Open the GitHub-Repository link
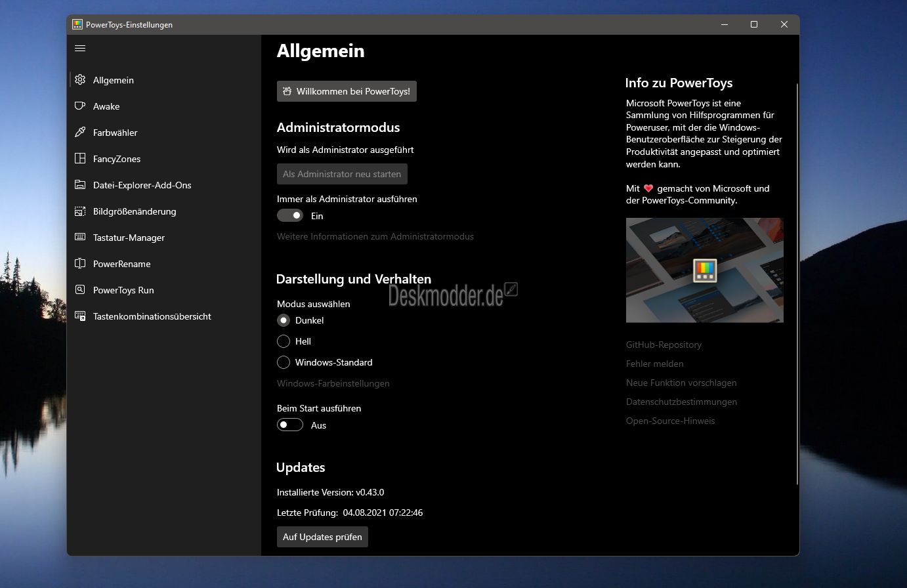This screenshot has height=588, width=907. (x=664, y=345)
